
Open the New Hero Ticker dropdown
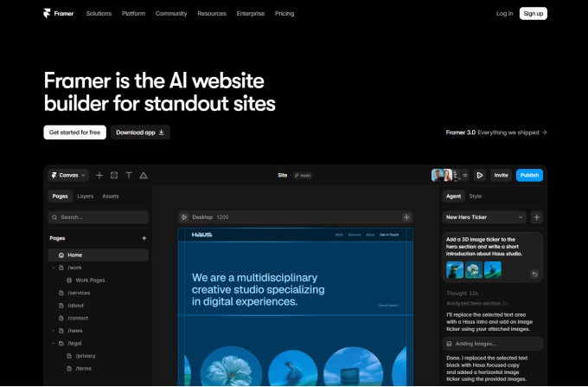(x=484, y=217)
